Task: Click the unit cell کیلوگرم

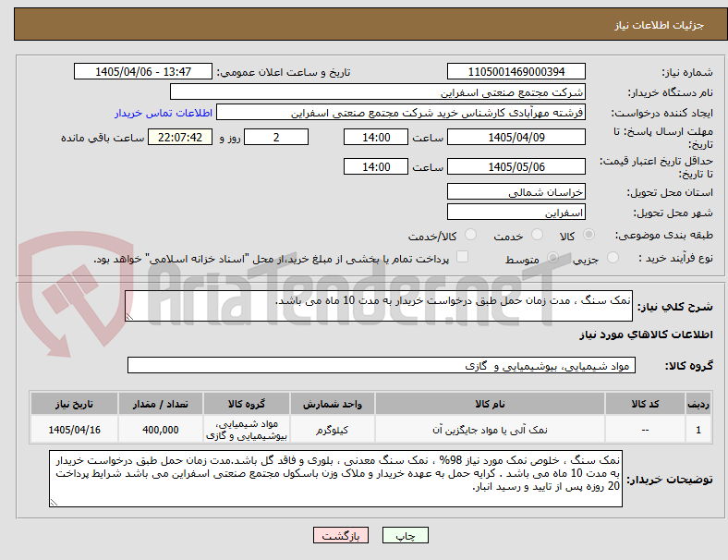Action: pyautogui.click(x=333, y=430)
